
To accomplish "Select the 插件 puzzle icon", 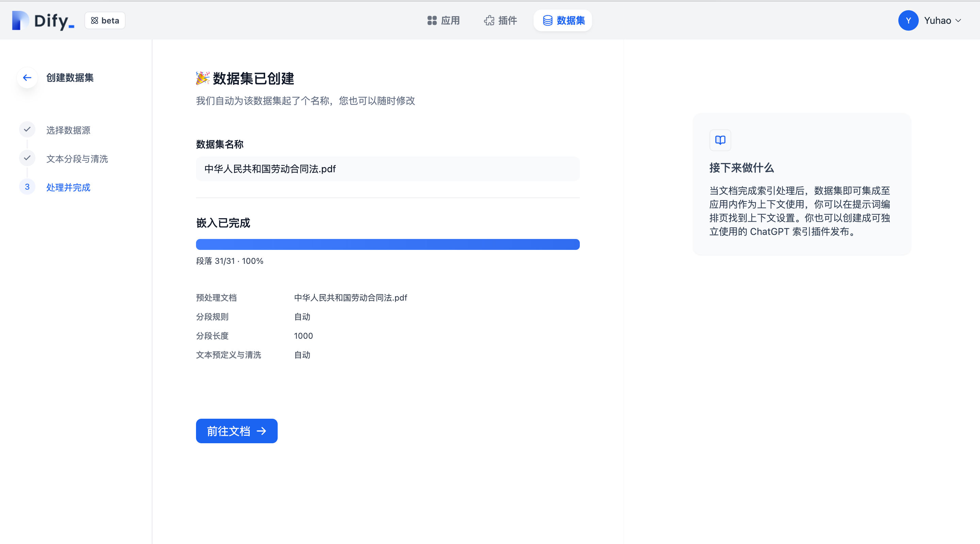I will pos(489,20).
